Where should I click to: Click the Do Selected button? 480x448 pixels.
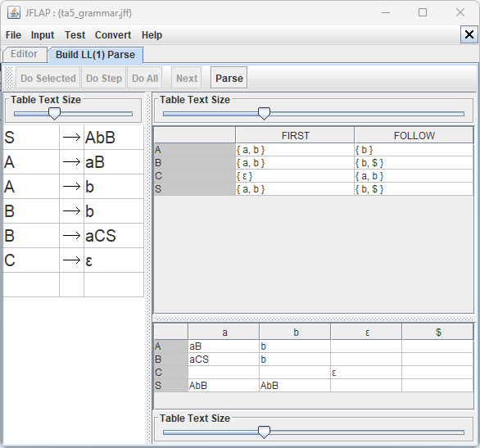[48, 78]
